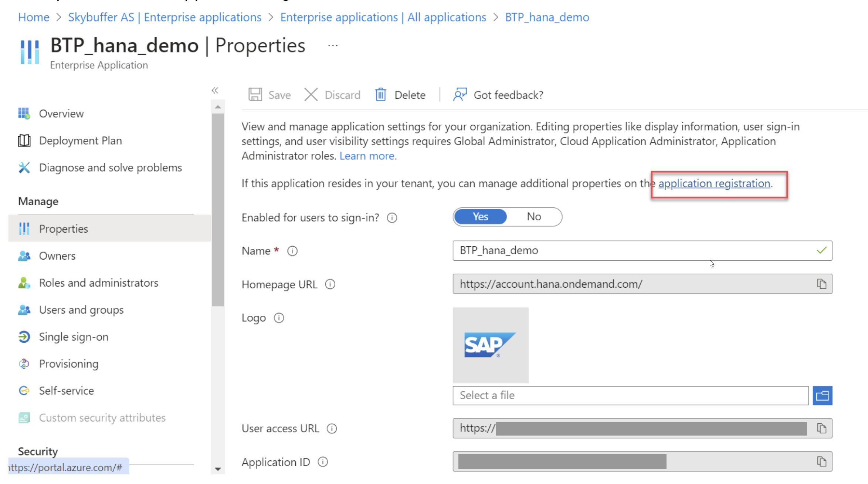
Task: Click the info icon beside Logo
Action: 279,318
